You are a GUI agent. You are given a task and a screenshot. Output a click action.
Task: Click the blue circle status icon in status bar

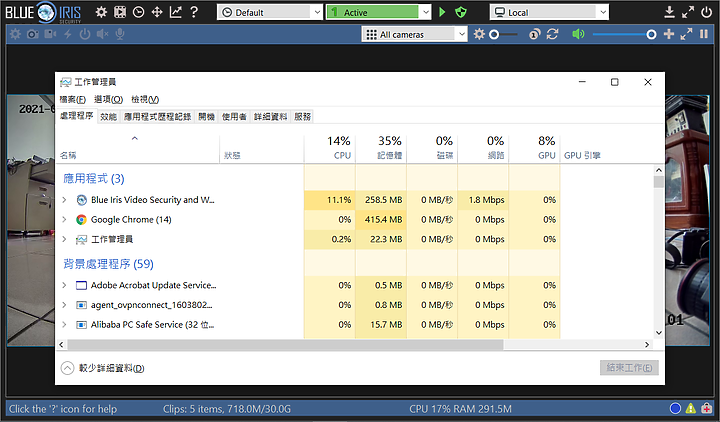pos(675,408)
